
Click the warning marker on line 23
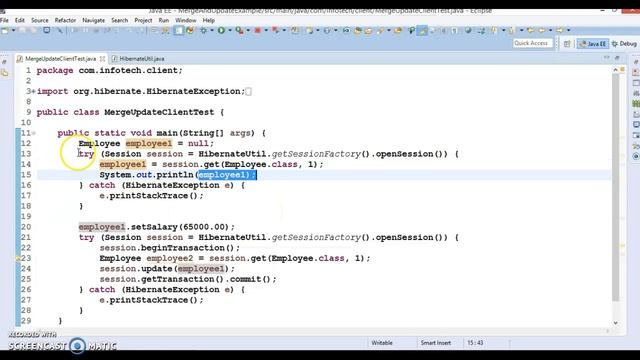tap(18, 258)
